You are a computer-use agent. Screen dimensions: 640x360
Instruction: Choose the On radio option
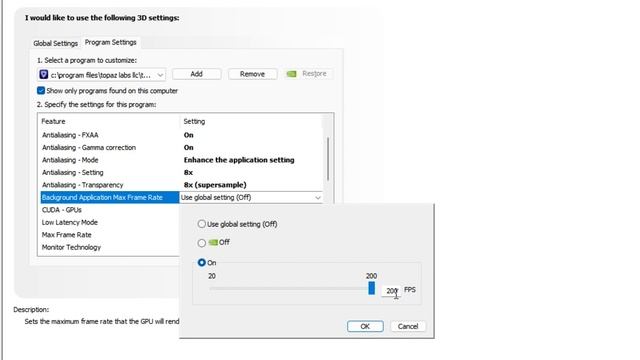click(202, 262)
